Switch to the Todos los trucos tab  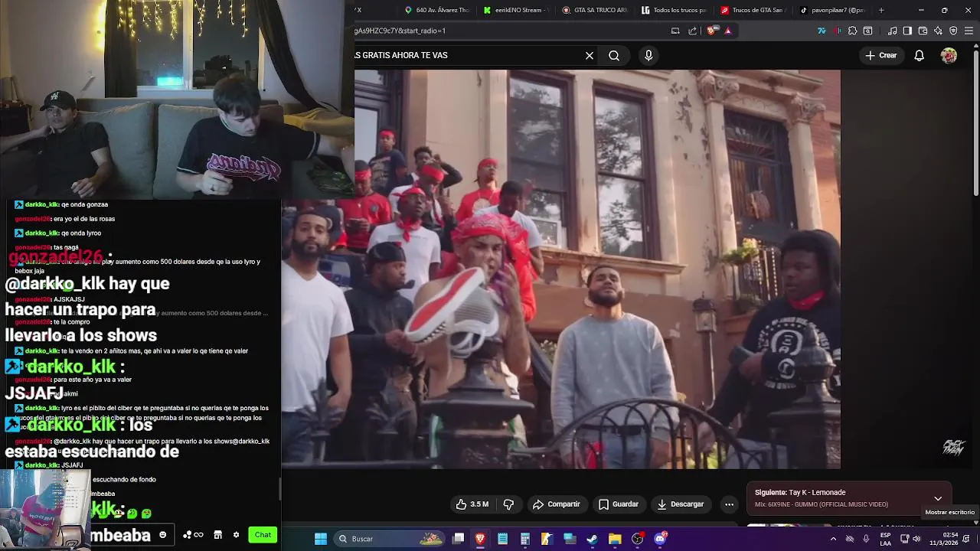674,10
